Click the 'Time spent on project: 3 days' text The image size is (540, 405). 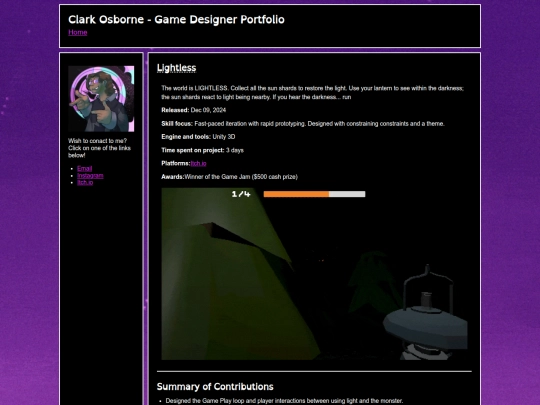click(x=202, y=150)
